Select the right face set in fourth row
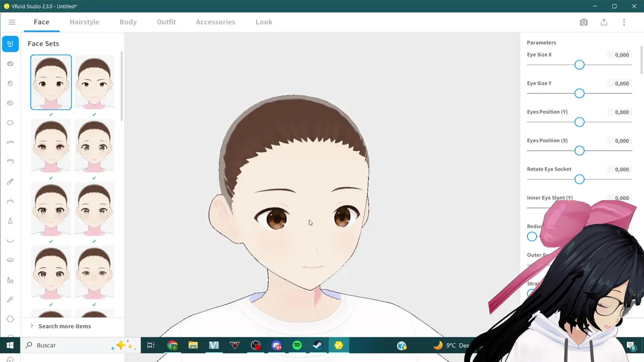This screenshot has height=362, width=644. pos(94,272)
